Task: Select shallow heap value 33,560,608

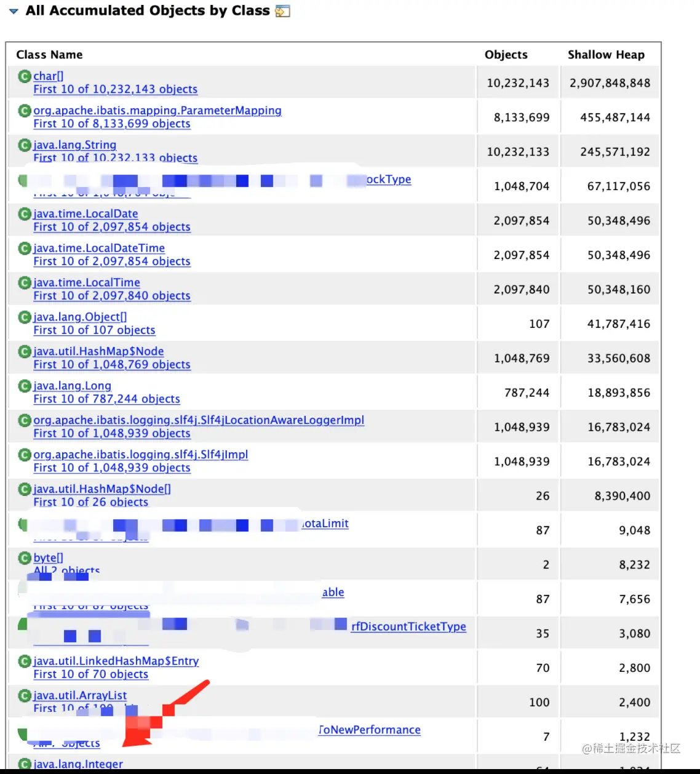Action: [x=618, y=359]
